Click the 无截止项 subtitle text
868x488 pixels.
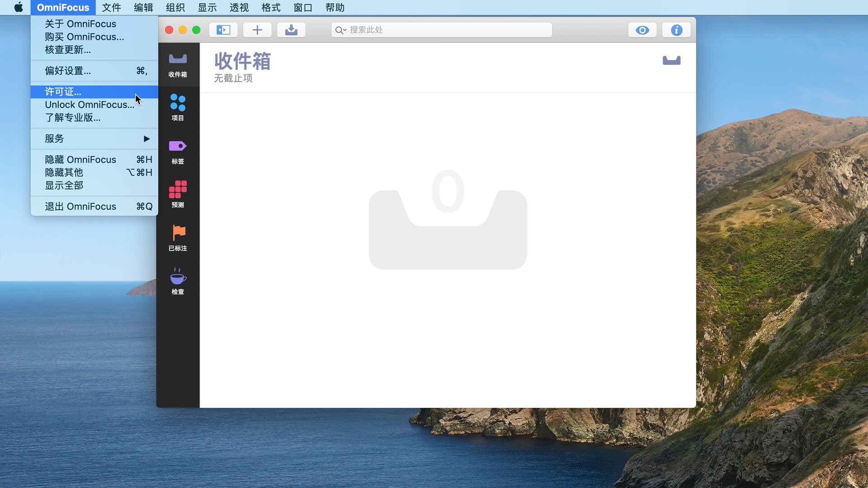tap(233, 78)
